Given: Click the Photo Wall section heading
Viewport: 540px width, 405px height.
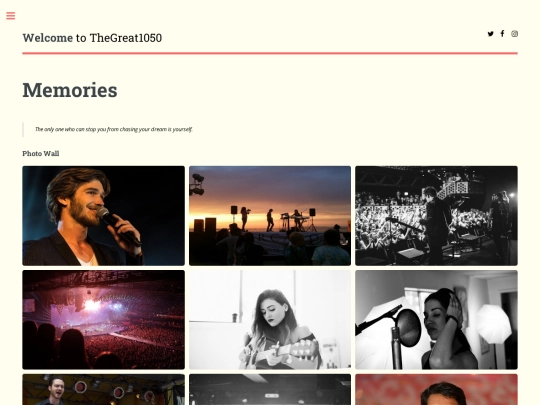Looking at the screenshot, I should coord(41,154).
